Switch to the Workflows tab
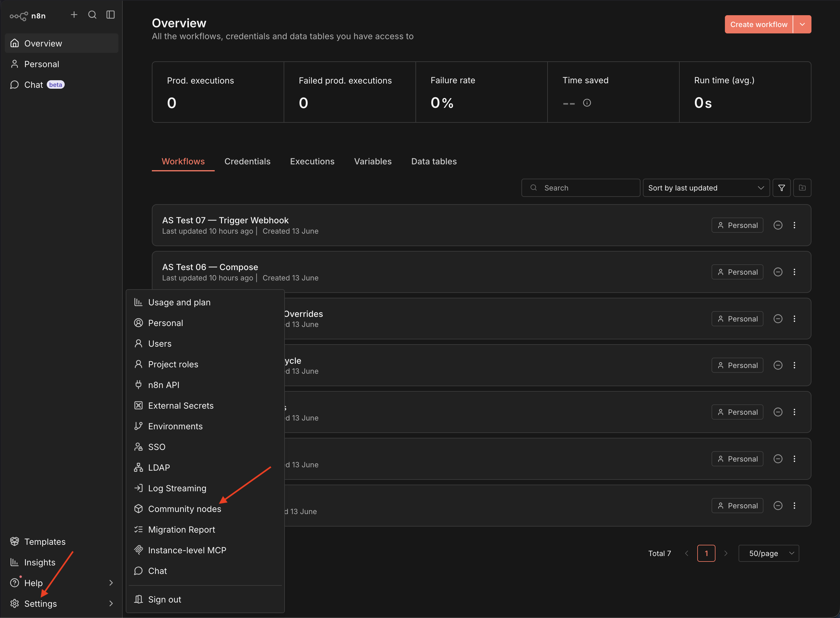This screenshot has height=618, width=840. pyautogui.click(x=183, y=161)
